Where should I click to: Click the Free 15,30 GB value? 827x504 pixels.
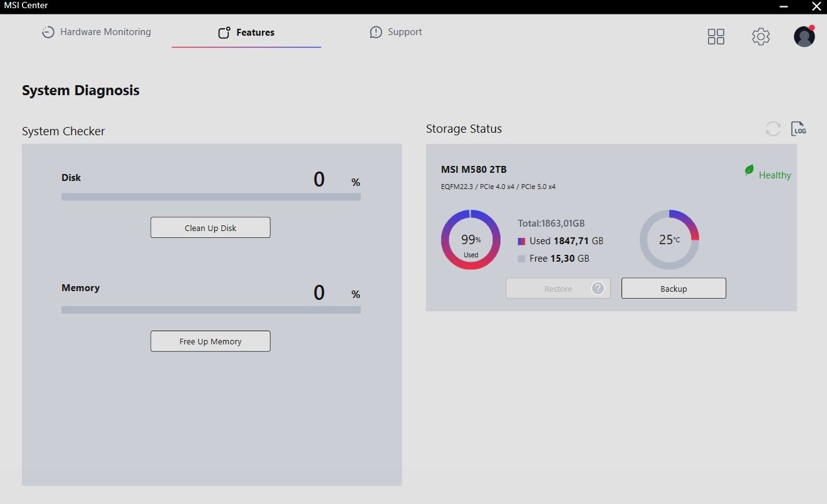tap(559, 259)
